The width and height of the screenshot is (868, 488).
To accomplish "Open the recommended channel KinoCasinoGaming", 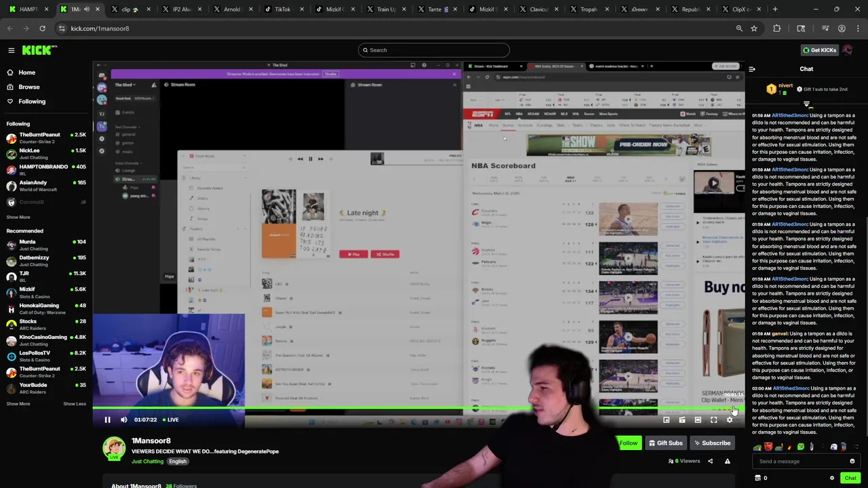I will click(x=46, y=340).
